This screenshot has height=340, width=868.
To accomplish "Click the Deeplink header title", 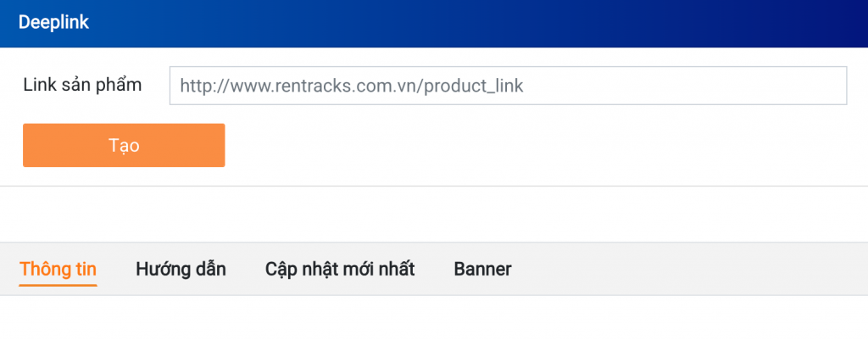I will (x=53, y=23).
